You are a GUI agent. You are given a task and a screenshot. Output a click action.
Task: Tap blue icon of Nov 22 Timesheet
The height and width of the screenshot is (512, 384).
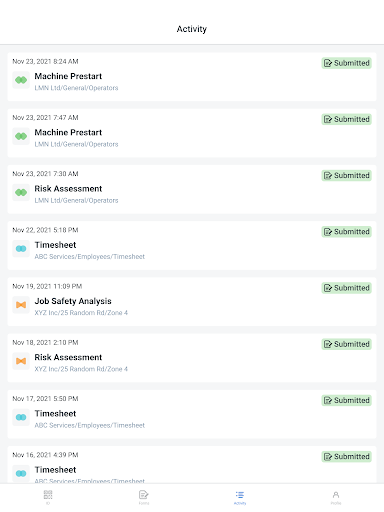(21, 249)
